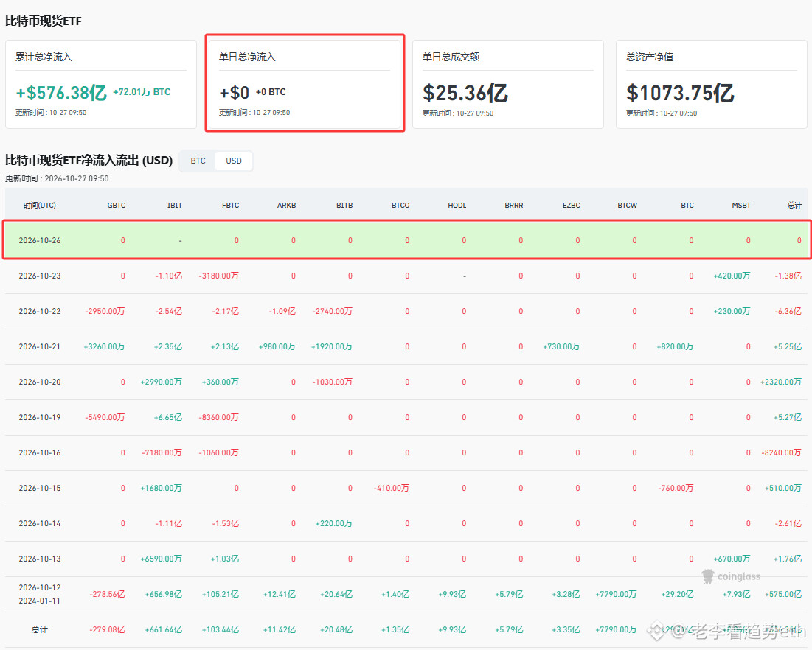The image size is (812, 650).
Task: Click the HODL column header
Action: click(457, 206)
